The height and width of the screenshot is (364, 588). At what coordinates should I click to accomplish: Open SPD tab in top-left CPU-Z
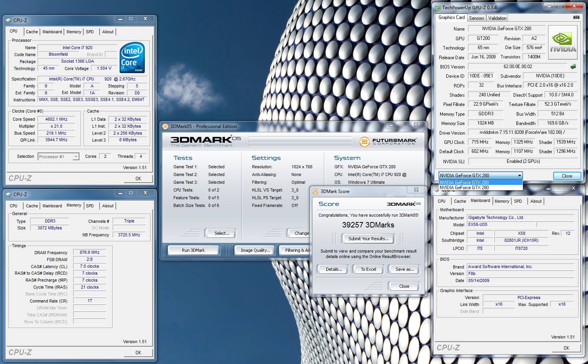point(90,32)
